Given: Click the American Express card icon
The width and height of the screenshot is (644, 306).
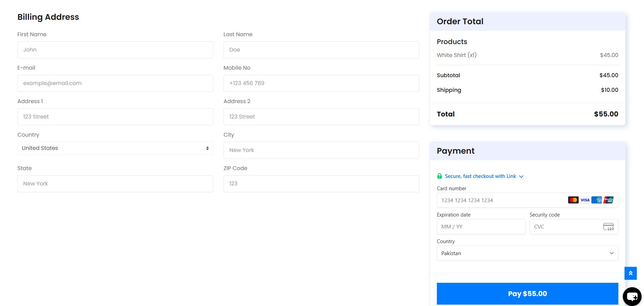Looking at the screenshot, I should 596,200.
